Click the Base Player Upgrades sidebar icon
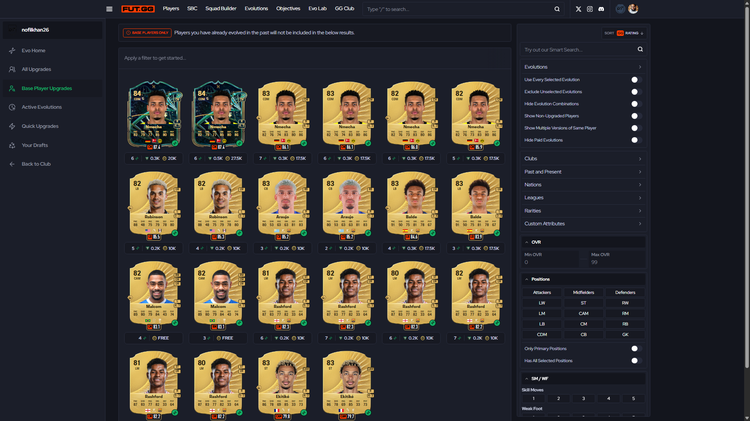Viewport: 750px width, 421px height. tap(12, 89)
